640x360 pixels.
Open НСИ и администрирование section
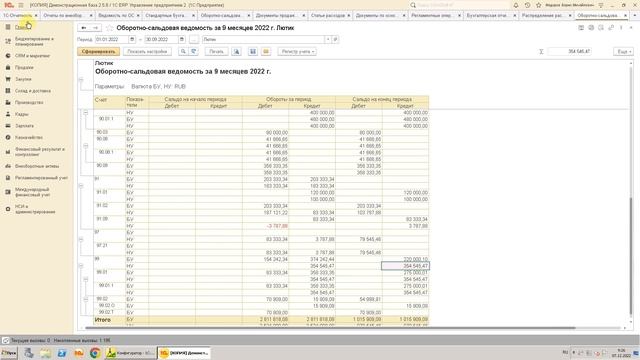tap(35, 209)
